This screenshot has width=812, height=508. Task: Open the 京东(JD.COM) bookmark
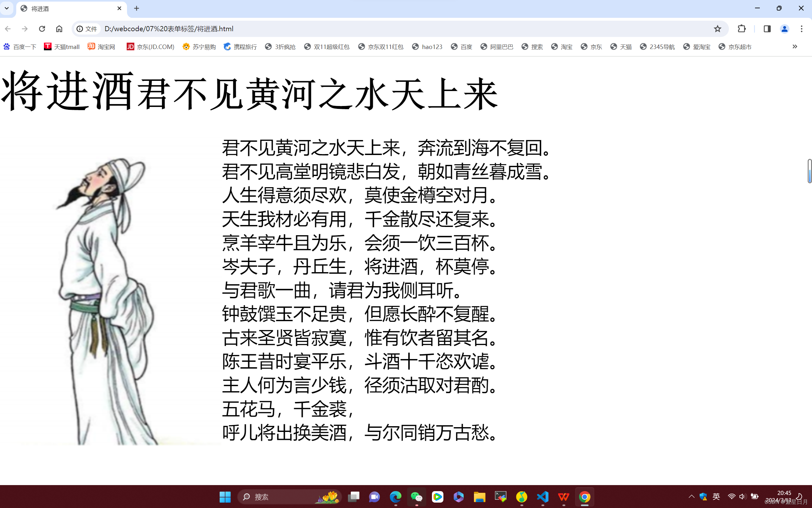coord(151,47)
